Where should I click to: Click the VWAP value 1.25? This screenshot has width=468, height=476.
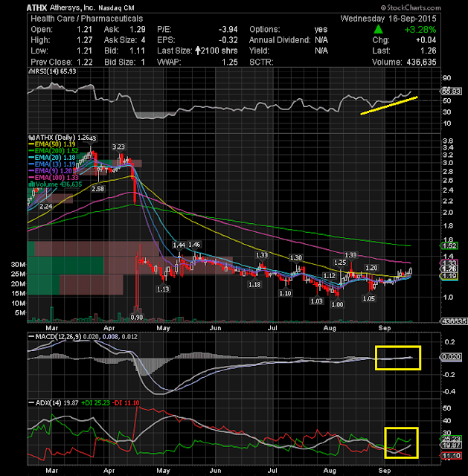pyautogui.click(x=230, y=62)
